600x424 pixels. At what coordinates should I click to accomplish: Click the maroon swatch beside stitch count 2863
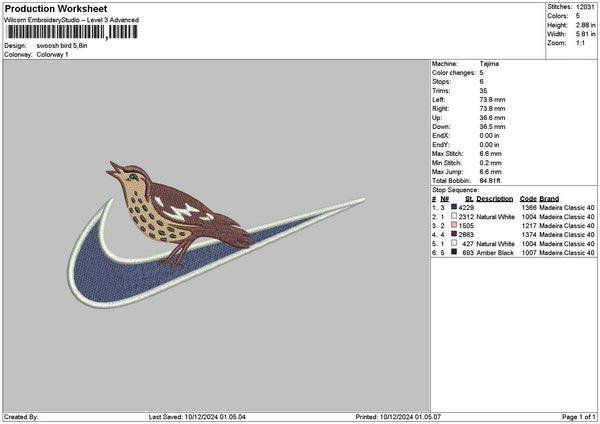(454, 234)
